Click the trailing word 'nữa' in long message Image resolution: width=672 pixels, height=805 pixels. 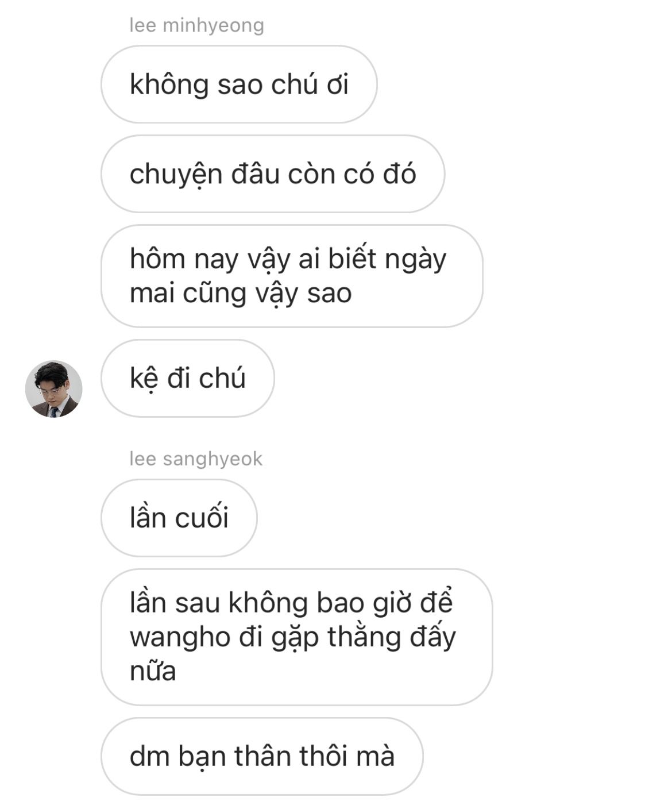click(x=153, y=671)
